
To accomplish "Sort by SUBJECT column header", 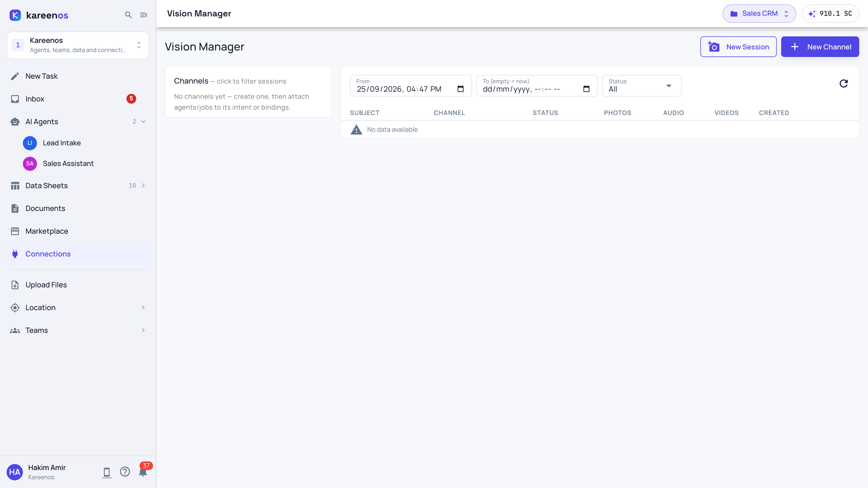I will (x=364, y=113).
